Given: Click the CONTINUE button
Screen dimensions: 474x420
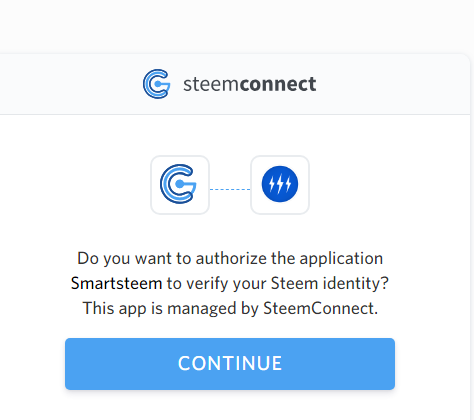Looking at the screenshot, I should (230, 364).
